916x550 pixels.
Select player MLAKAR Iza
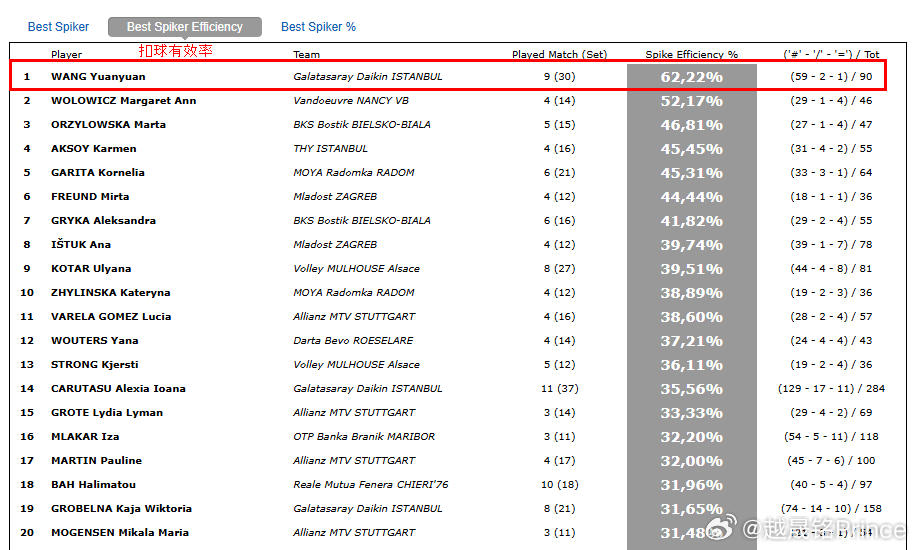click(x=85, y=436)
